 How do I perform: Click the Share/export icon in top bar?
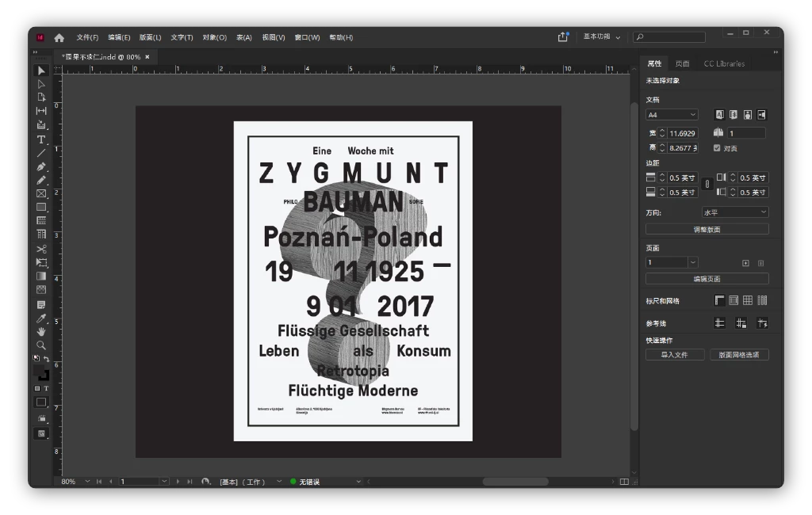563,36
